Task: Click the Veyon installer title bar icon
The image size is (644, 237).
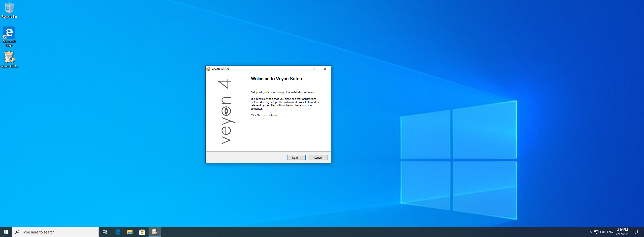Action: click(x=208, y=69)
